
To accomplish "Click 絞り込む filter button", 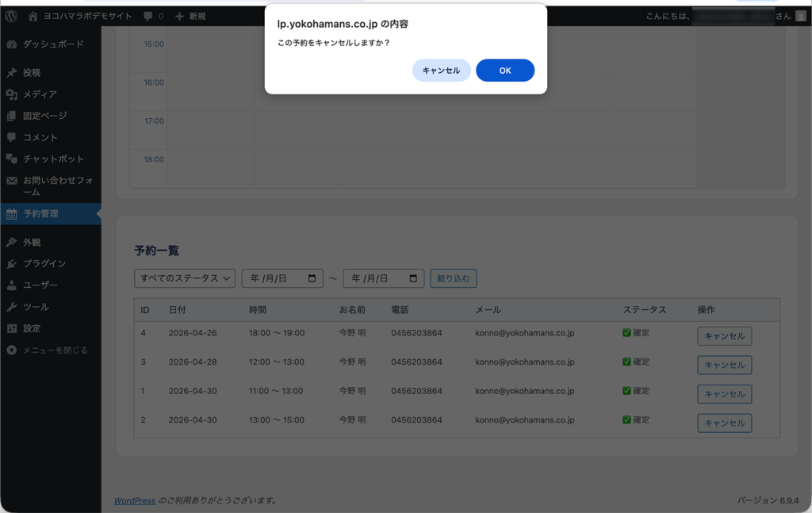I will tap(454, 278).
